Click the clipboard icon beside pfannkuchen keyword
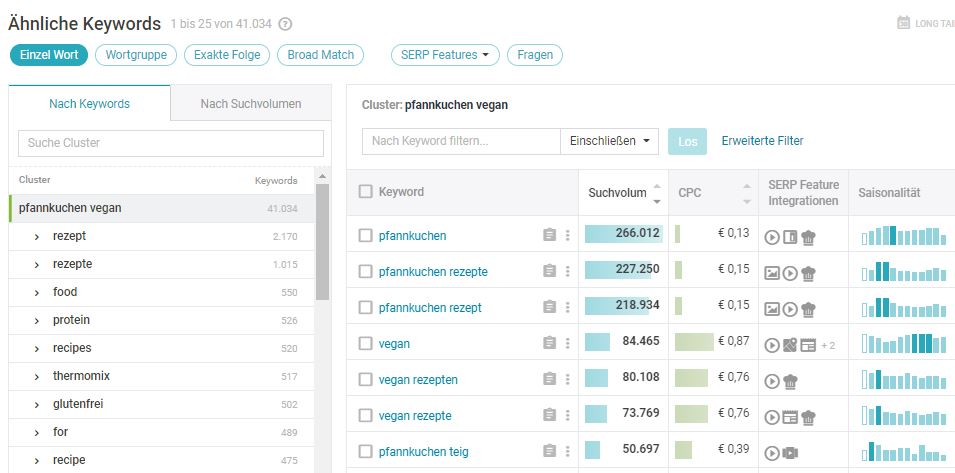The width and height of the screenshot is (955, 473). pyautogui.click(x=549, y=235)
